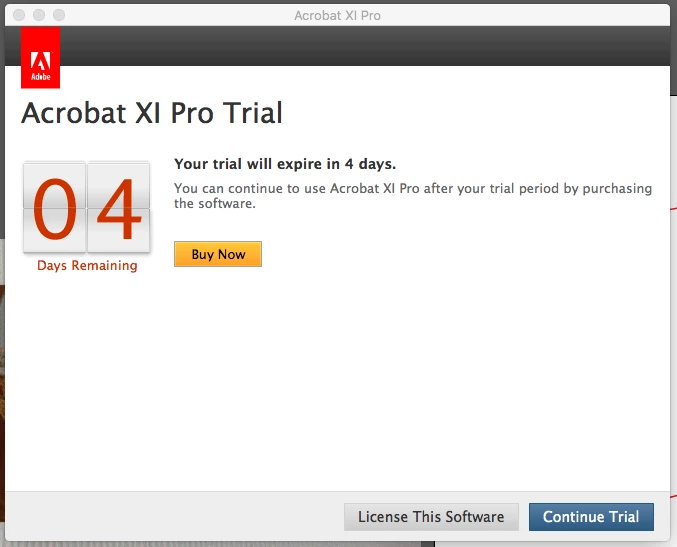Minimize the trial dialog window
Viewport: 677px width, 547px height.
(x=39, y=15)
